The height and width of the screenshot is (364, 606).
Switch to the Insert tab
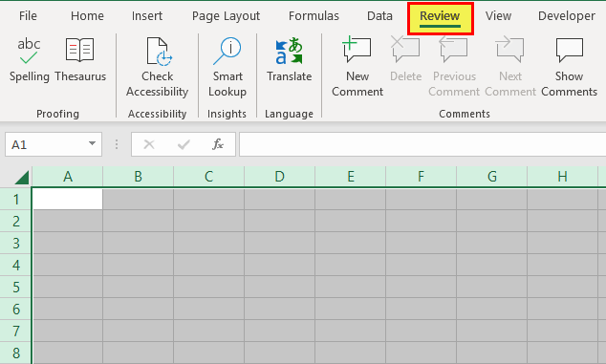(147, 16)
